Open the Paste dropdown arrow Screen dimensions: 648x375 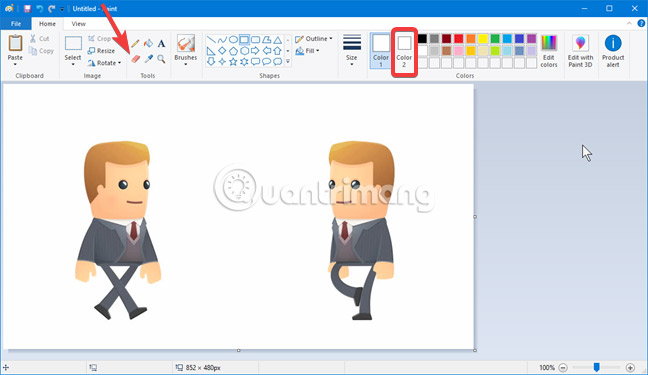15,64
